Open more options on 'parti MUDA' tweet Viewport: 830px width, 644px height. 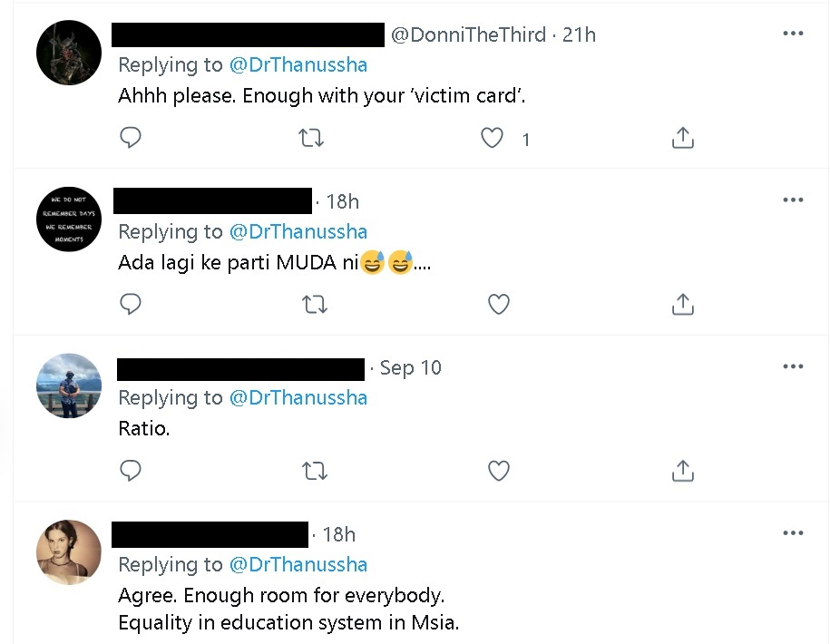point(793,200)
